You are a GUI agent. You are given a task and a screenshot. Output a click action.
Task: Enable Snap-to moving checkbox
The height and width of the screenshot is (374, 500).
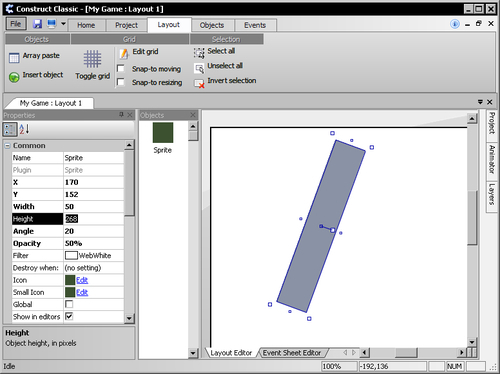[x=121, y=68]
